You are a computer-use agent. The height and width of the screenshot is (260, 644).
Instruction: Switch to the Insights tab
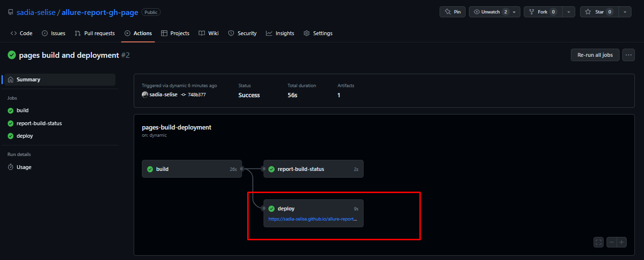click(280, 33)
